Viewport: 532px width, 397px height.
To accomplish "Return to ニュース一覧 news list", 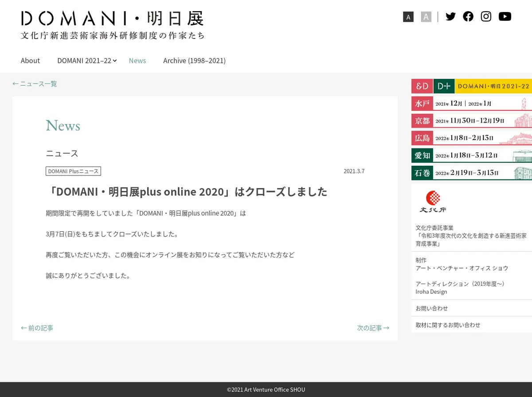I will 35,84.
